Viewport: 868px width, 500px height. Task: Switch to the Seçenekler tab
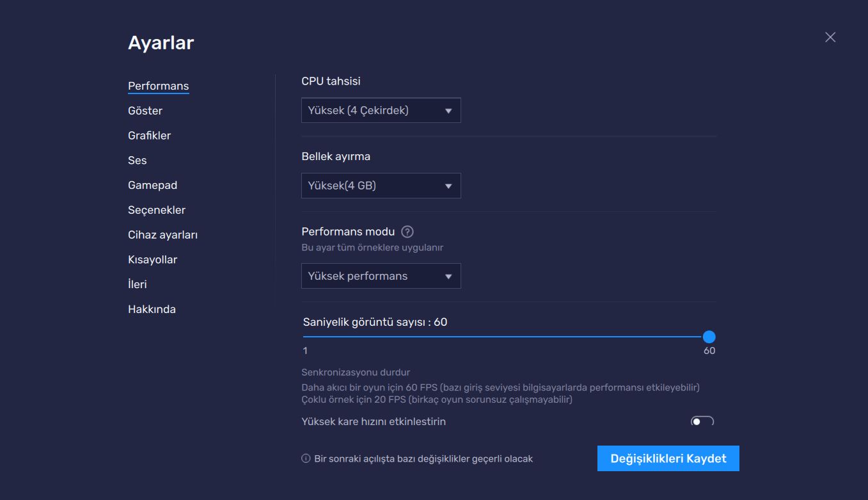coord(157,210)
